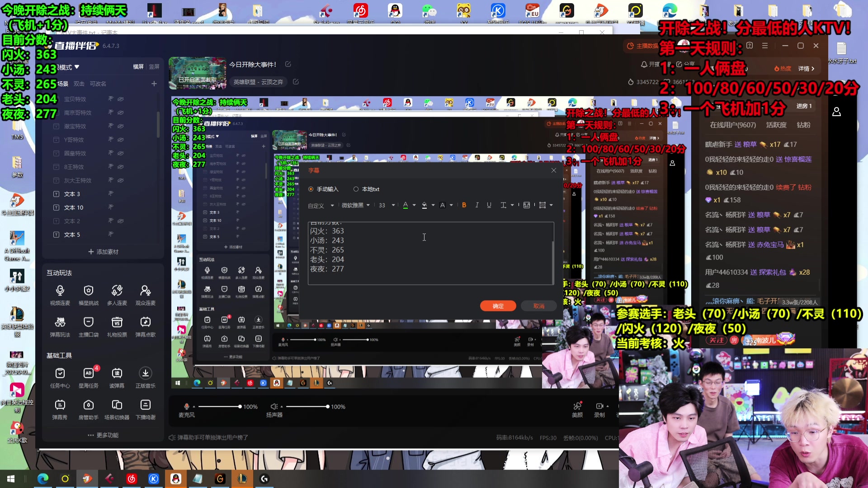Screen dimensions: 868x488
Task: Show the hidden 8王特效 source
Action: click(121, 167)
